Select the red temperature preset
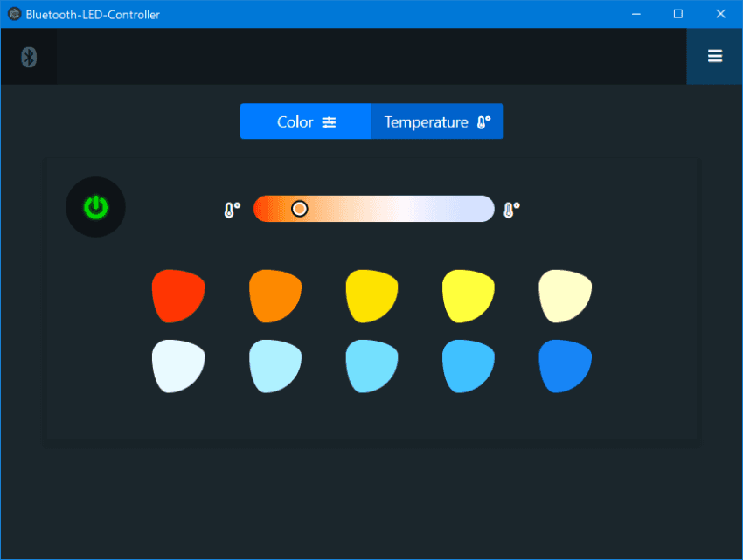This screenshot has height=560, width=743. 177,295
